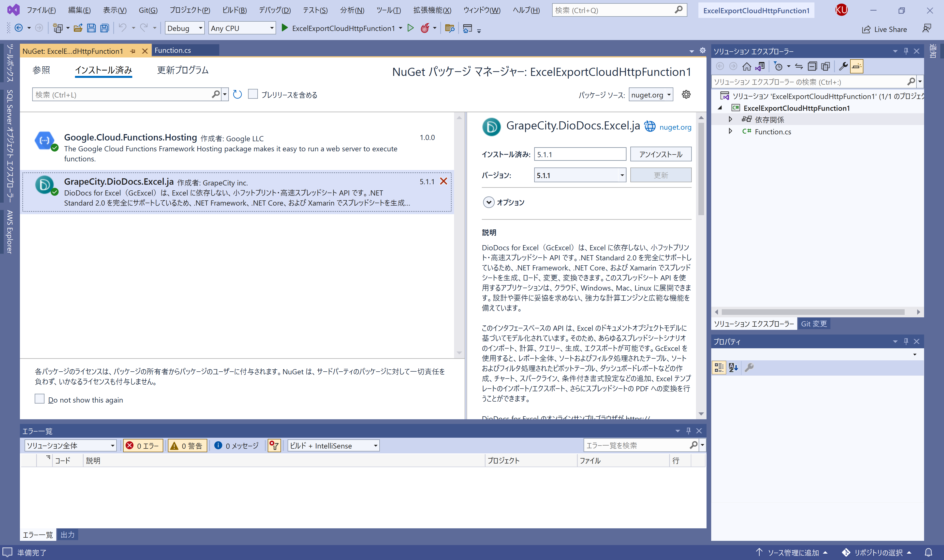Click Property Pages wrench in Properties panel
944x560 pixels.
click(750, 367)
